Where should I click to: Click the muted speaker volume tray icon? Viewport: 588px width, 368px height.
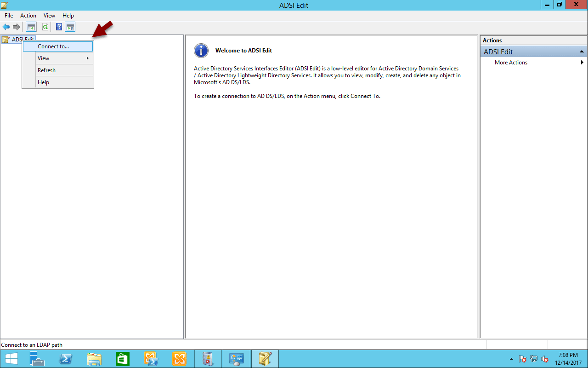(545, 359)
